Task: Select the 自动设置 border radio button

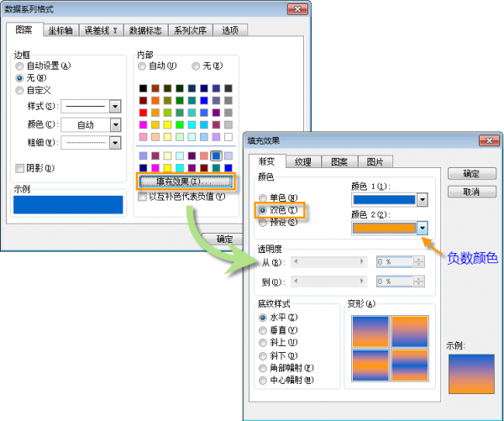Action: [19, 66]
